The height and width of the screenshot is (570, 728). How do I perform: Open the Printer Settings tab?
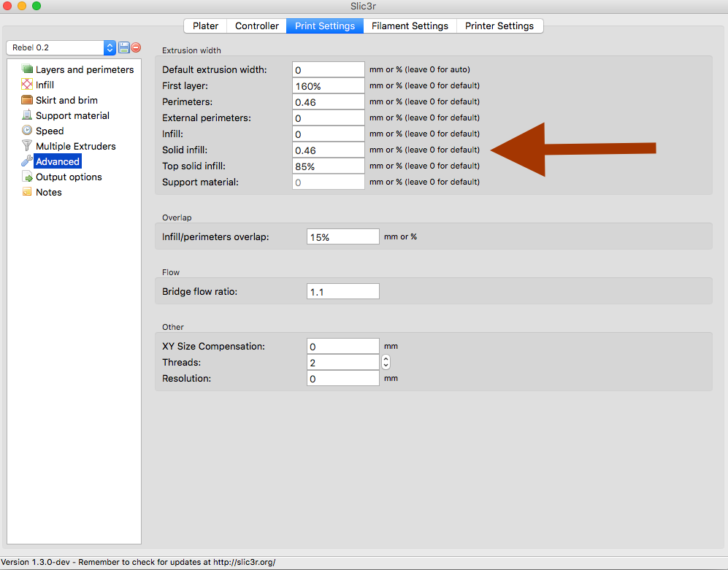tap(499, 26)
